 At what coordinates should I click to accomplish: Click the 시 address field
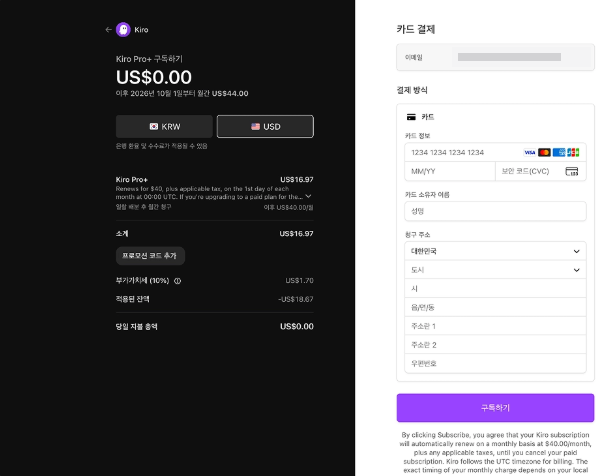coord(495,289)
